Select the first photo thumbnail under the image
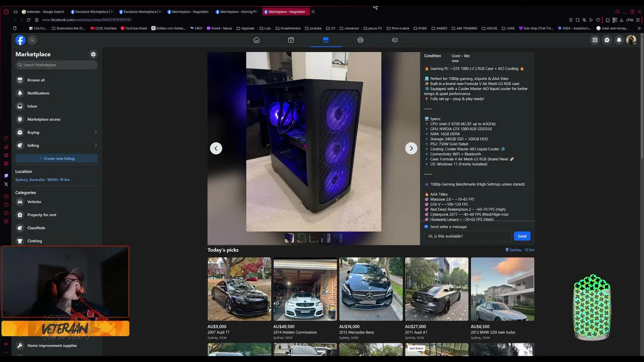The height and width of the screenshot is (362, 644). pos(289,238)
